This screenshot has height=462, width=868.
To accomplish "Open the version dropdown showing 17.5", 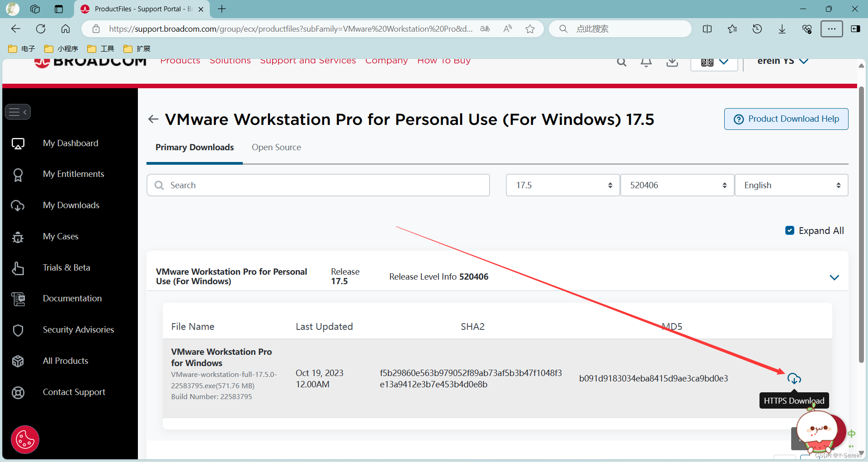I will [x=562, y=185].
